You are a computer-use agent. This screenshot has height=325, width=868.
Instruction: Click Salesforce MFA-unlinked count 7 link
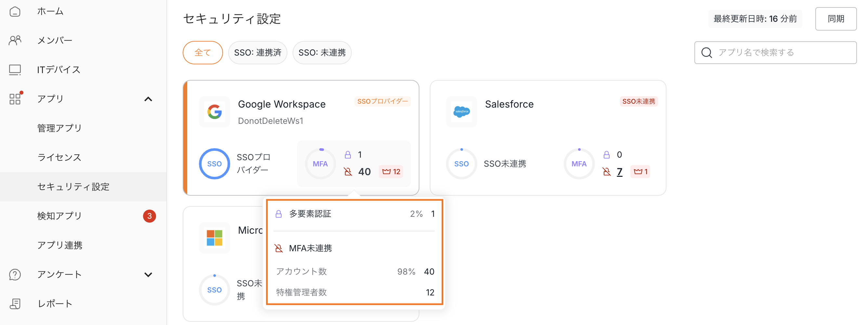pyautogui.click(x=619, y=172)
